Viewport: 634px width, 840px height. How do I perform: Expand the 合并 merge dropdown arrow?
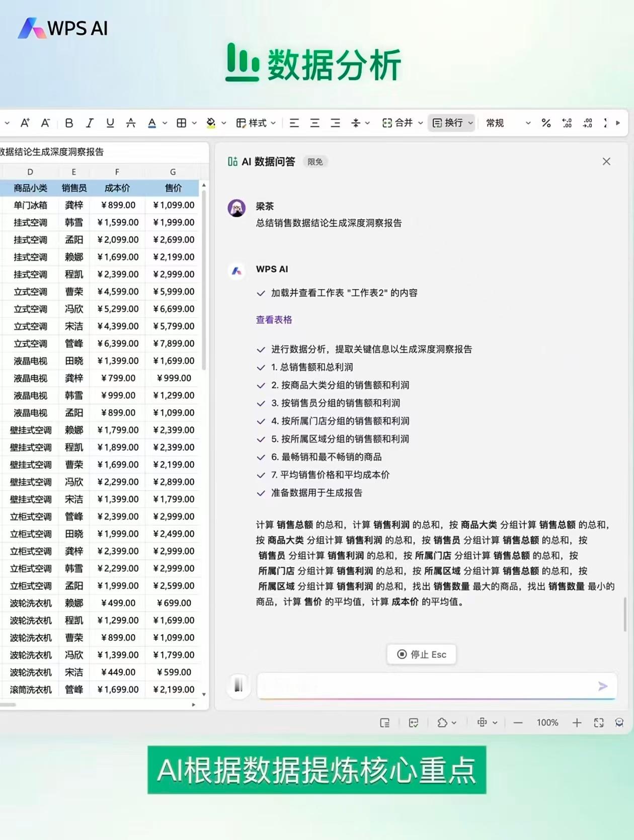421,123
